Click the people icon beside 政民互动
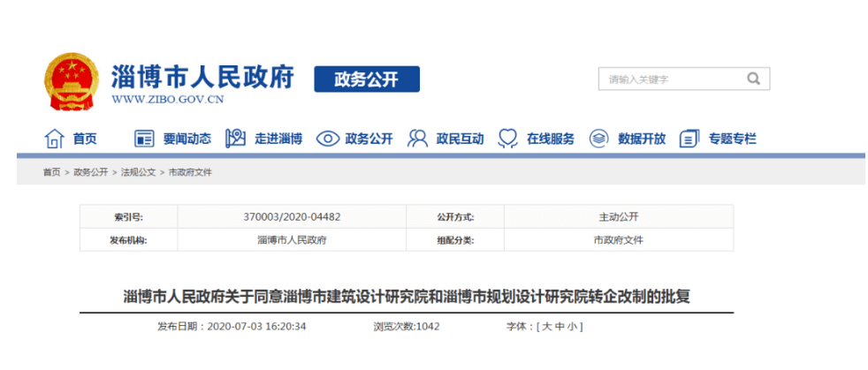868x370 pixels. [x=417, y=139]
